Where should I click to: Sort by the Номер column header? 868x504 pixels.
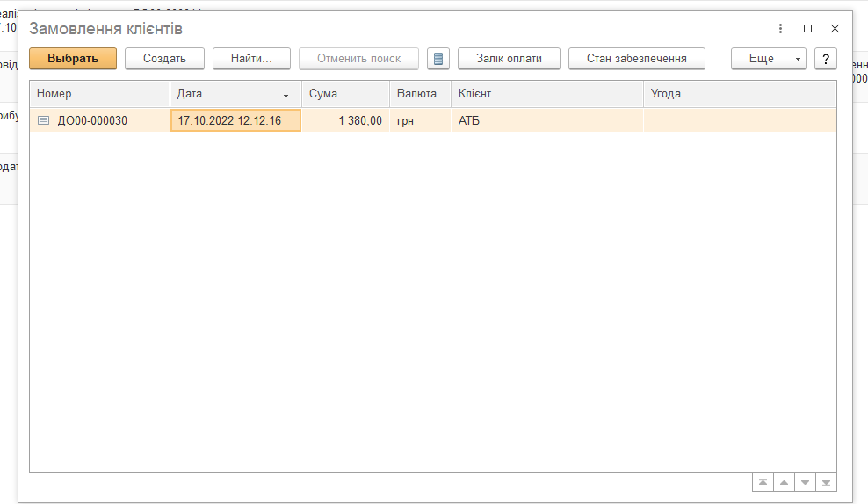coord(99,93)
